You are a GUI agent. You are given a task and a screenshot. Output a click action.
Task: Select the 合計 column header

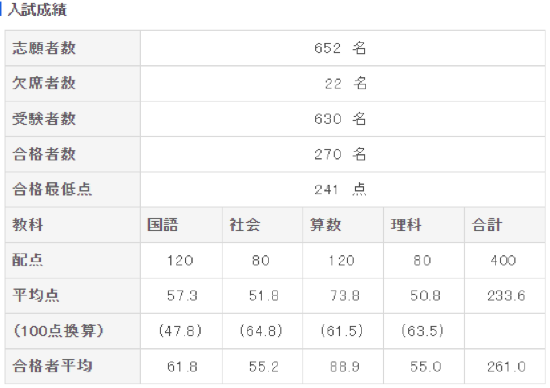coord(487,225)
